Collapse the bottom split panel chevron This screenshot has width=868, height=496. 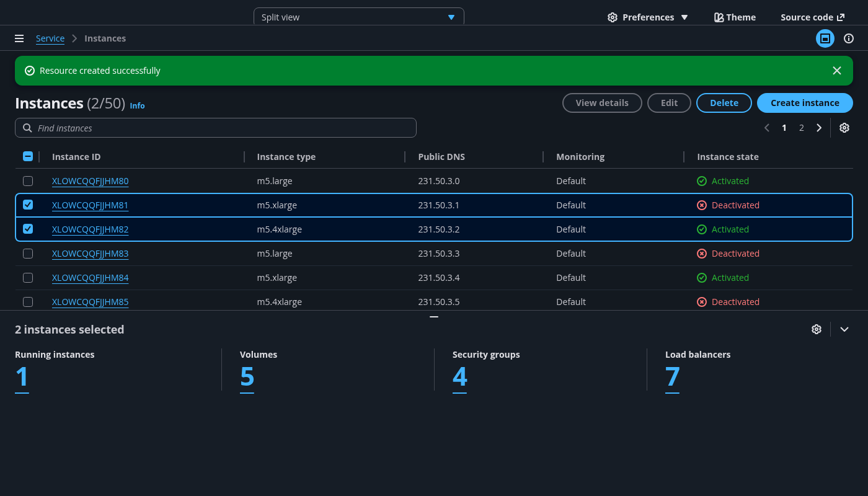pos(844,329)
